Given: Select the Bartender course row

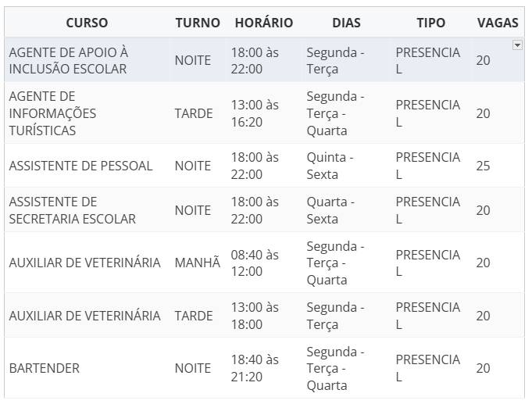Looking at the screenshot, I should pyautogui.click(x=264, y=368).
